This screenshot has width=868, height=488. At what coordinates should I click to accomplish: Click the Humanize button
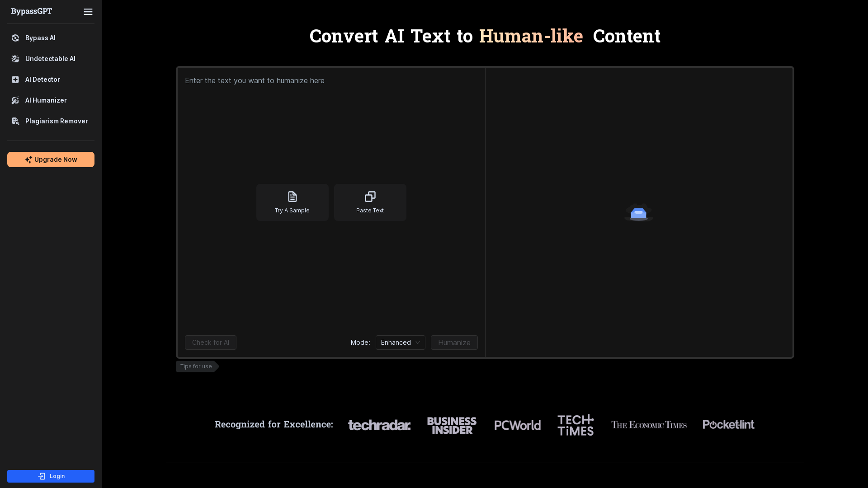point(454,343)
